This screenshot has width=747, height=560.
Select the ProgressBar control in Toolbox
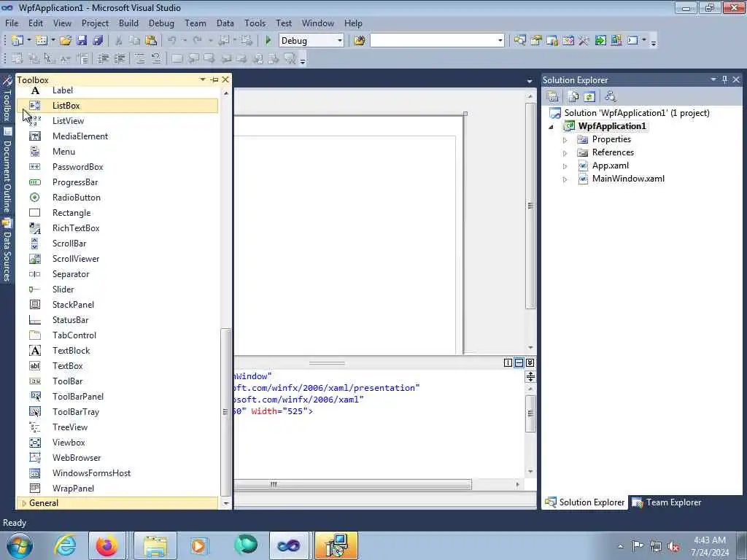coord(117,182)
